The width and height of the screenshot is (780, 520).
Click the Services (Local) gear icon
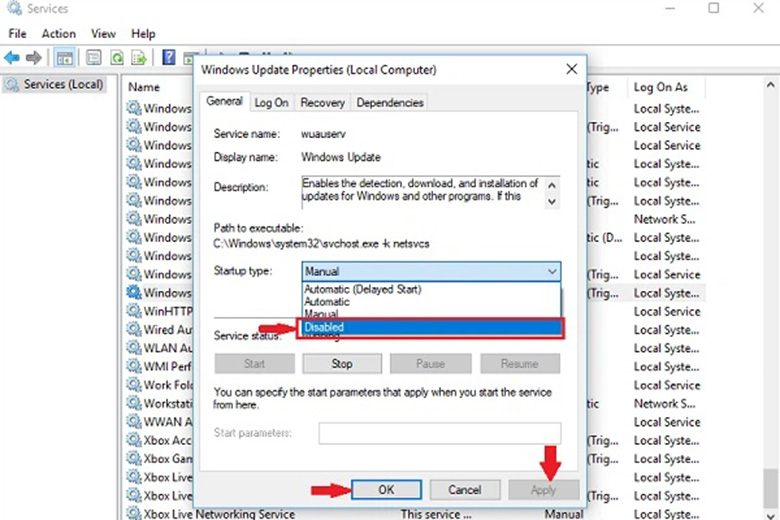(11, 85)
